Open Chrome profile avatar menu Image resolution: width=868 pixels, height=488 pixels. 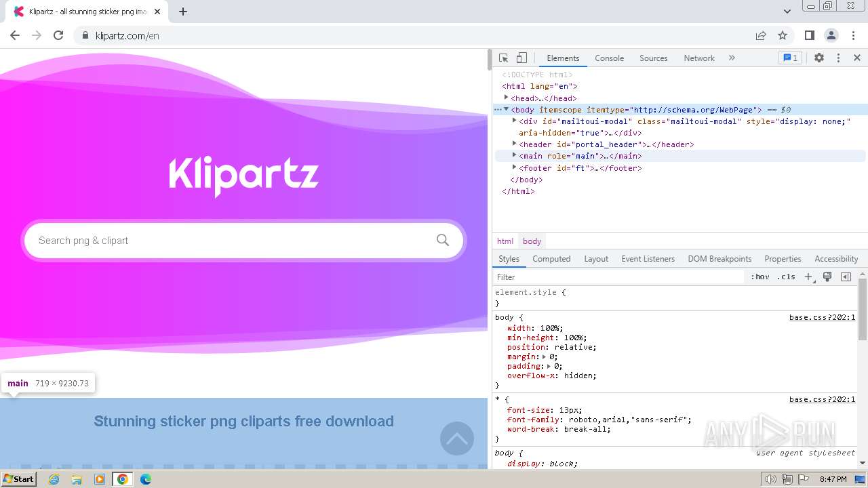[831, 35]
